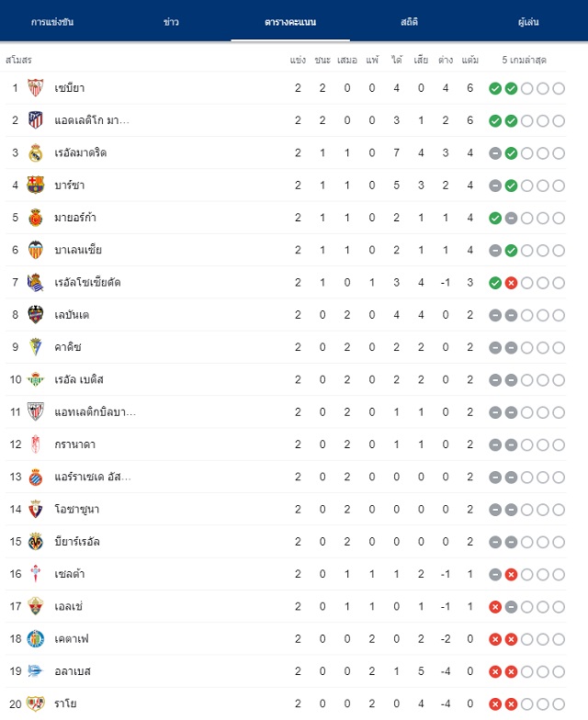The width and height of the screenshot is (588, 720).
Task: Click the Villarreal yellow crest
Action: pyautogui.click(x=35, y=542)
